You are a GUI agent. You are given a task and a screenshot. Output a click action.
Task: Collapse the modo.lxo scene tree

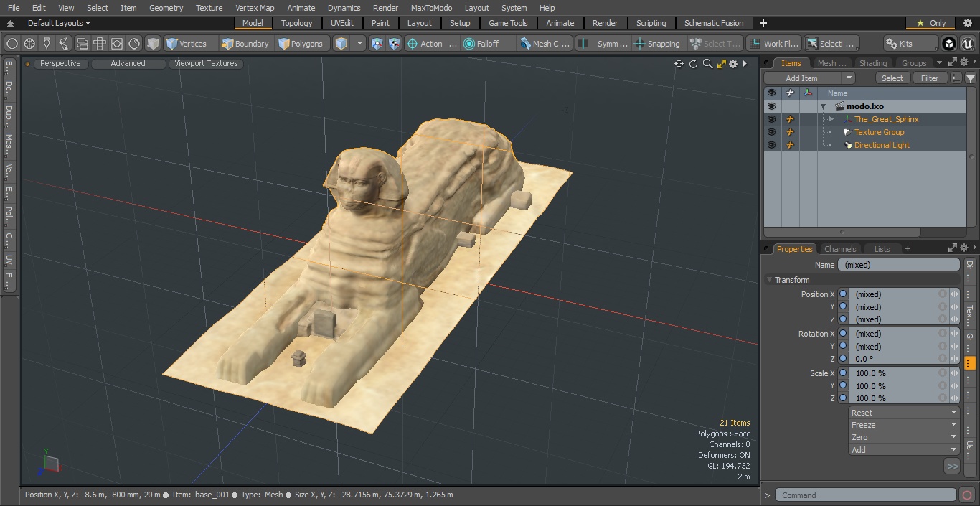tap(824, 106)
